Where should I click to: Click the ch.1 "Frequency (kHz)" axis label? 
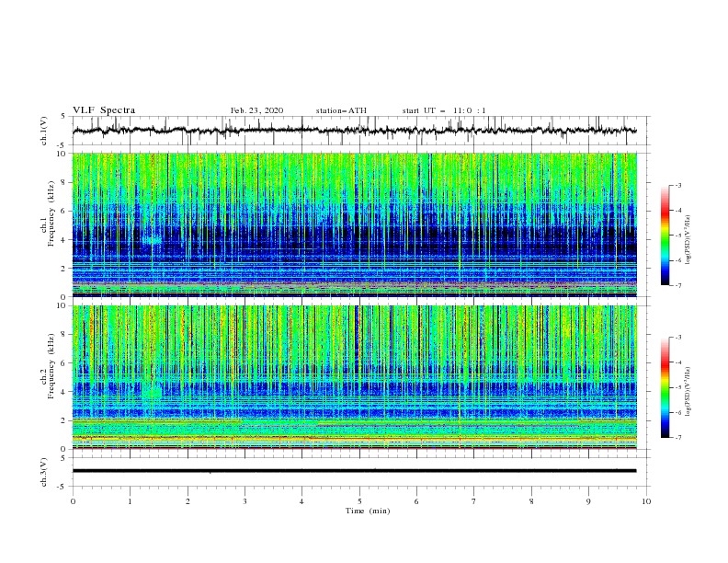(x=51, y=213)
